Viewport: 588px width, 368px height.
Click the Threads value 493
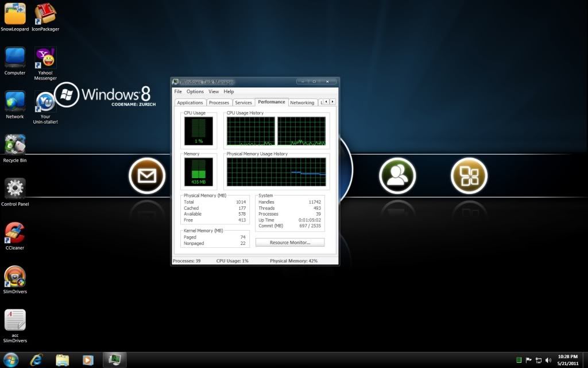(x=317, y=208)
